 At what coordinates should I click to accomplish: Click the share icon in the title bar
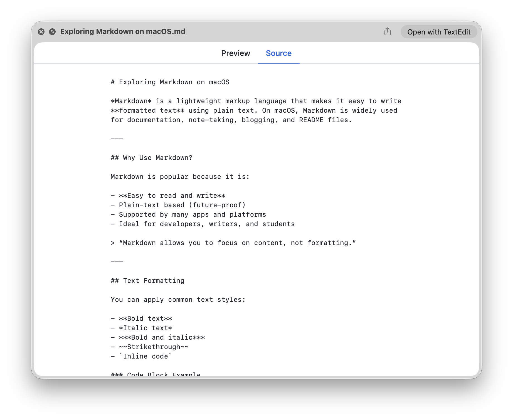click(x=388, y=32)
